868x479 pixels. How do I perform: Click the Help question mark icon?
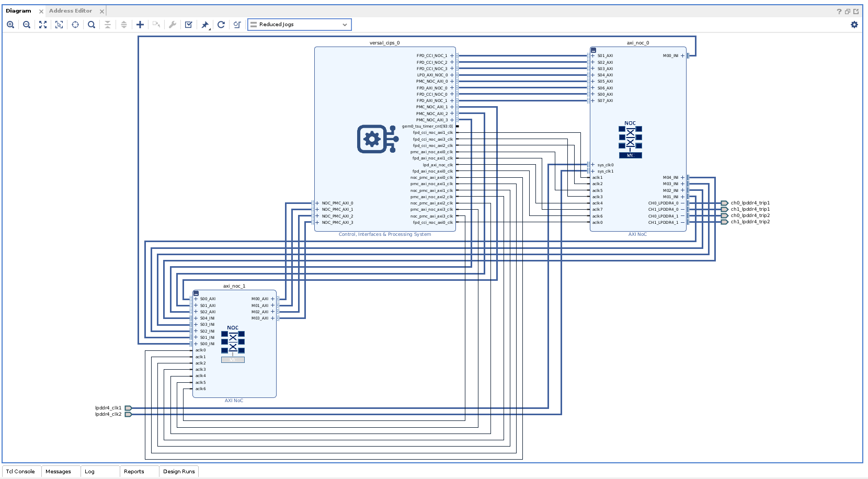[x=839, y=10]
